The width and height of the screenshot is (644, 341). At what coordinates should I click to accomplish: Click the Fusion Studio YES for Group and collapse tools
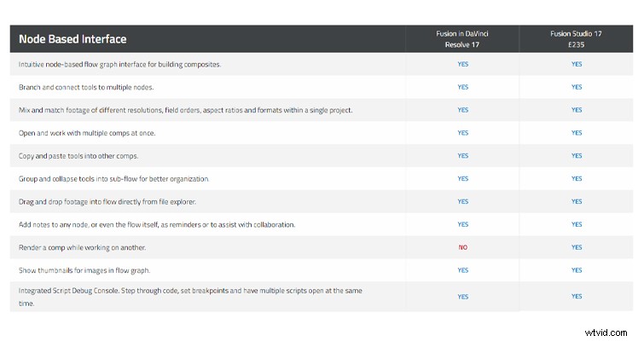tap(577, 179)
